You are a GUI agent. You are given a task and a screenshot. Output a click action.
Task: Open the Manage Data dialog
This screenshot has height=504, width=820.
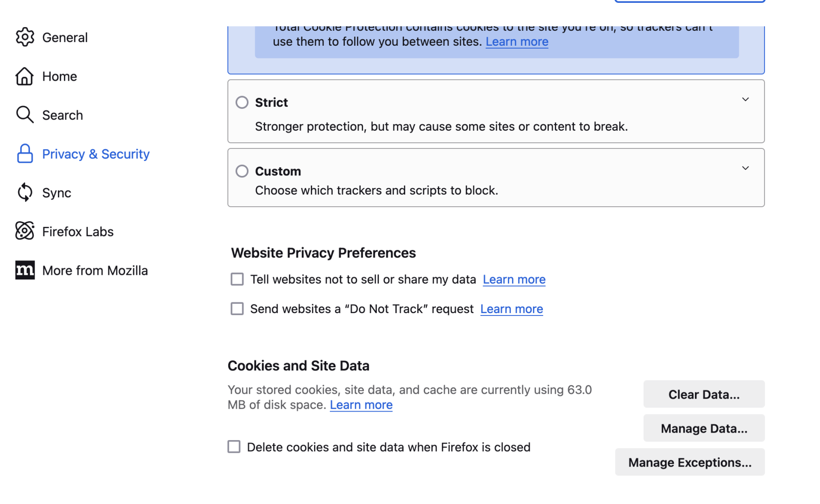tap(704, 428)
